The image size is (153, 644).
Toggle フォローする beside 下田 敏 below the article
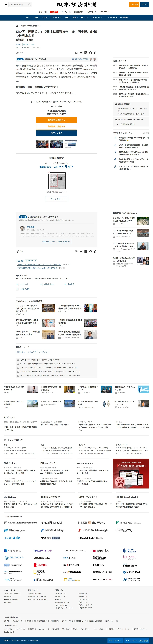tap(31, 261)
